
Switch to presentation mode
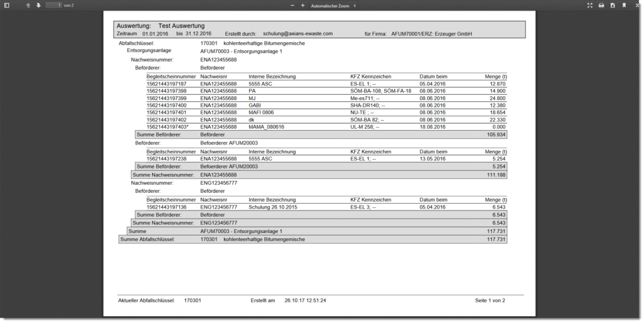pos(590,5)
